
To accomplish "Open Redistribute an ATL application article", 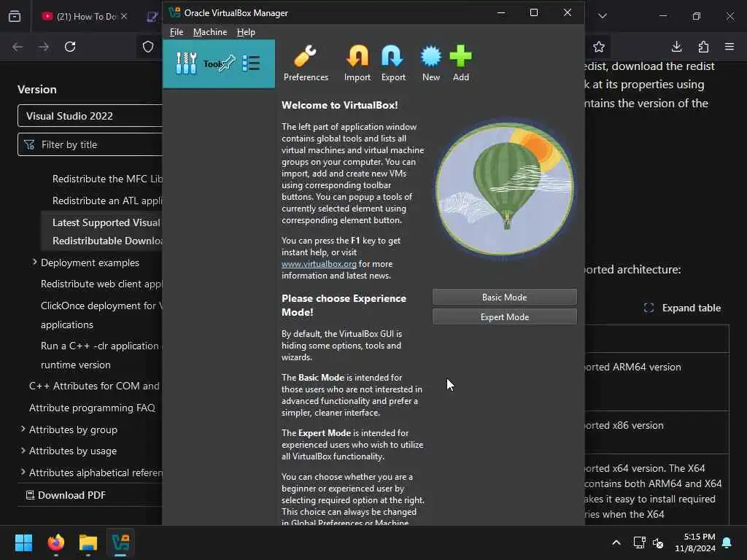I will click(107, 201).
